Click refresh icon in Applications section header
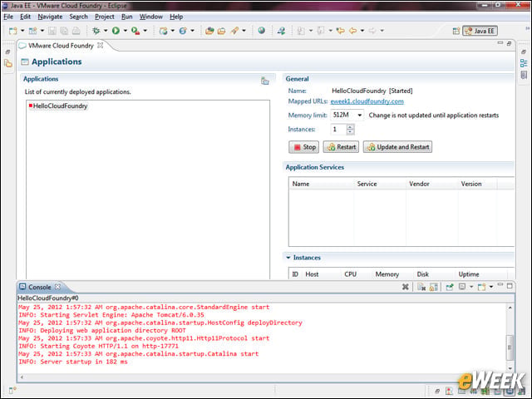This screenshot has height=399, width=532. click(265, 81)
